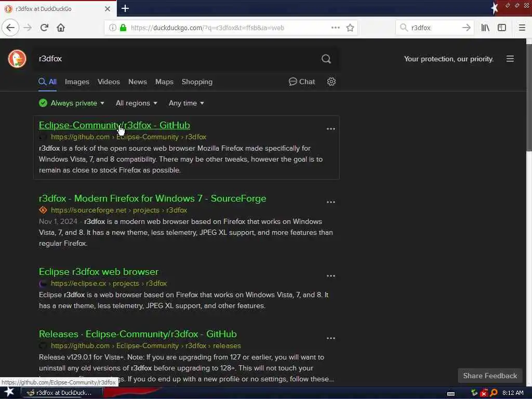Click the Share Feedback button
532x399 pixels.
point(490,376)
